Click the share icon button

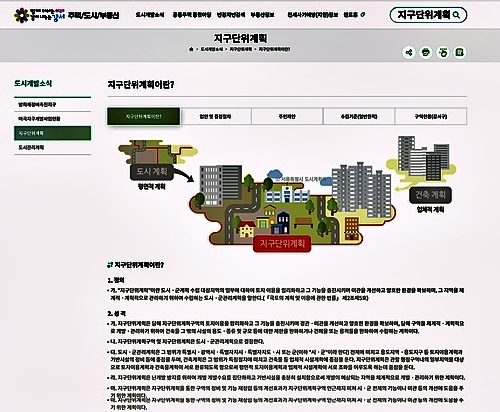point(409,52)
